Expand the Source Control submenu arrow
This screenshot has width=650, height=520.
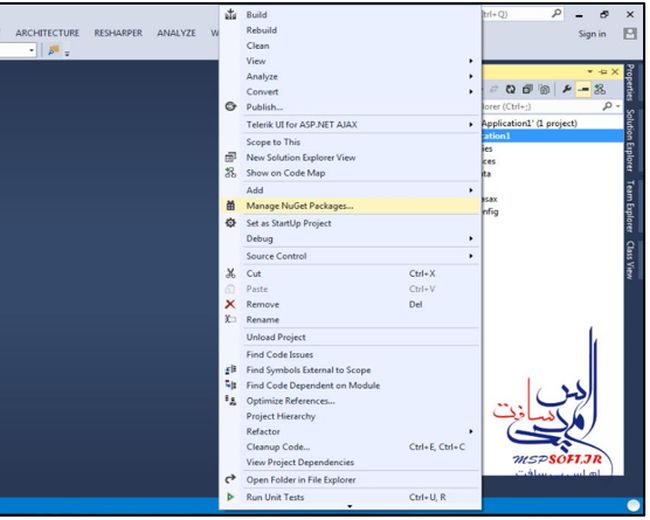point(471,256)
